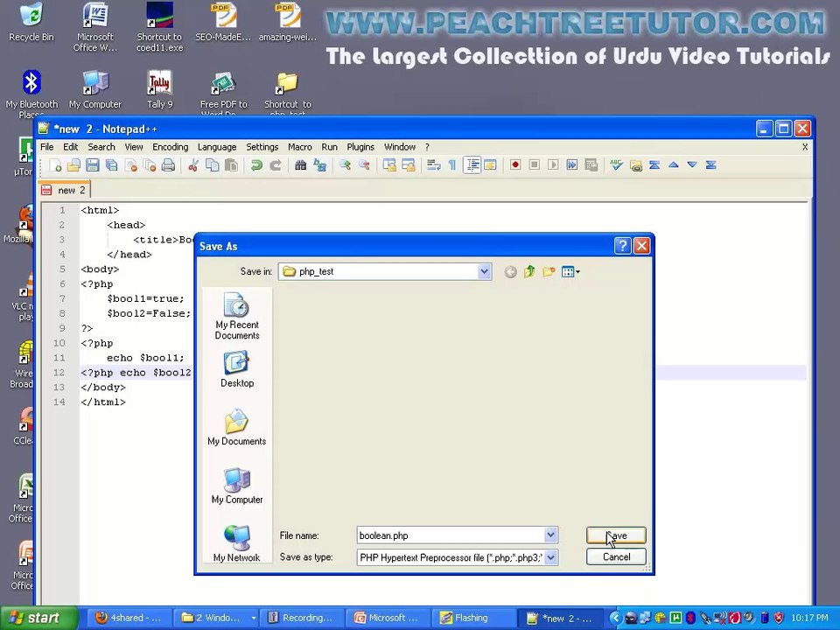
Task: Click the Tally 9 desktop icon
Action: [159, 90]
